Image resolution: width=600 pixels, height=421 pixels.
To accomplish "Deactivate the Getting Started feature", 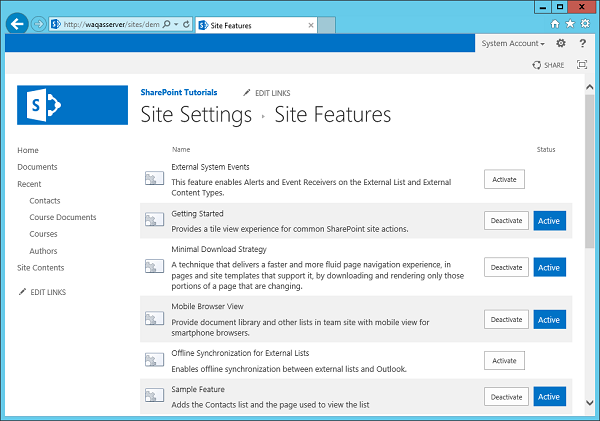I will [506, 220].
